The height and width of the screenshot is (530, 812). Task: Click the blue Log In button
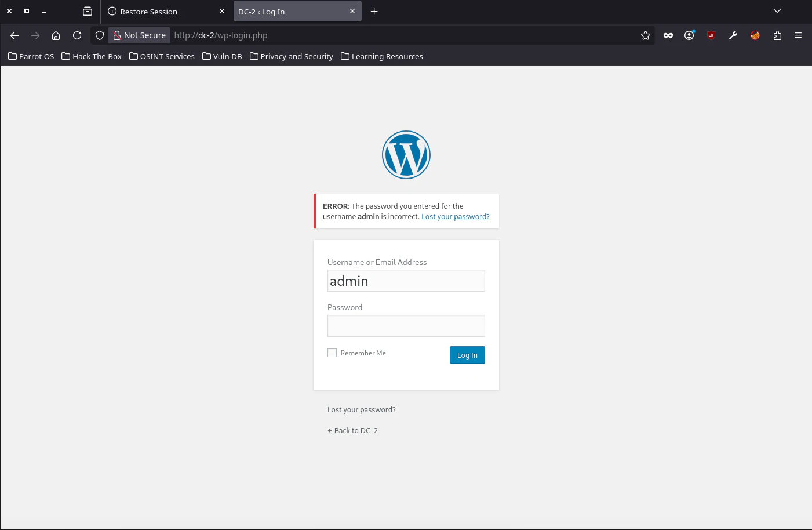pos(467,355)
